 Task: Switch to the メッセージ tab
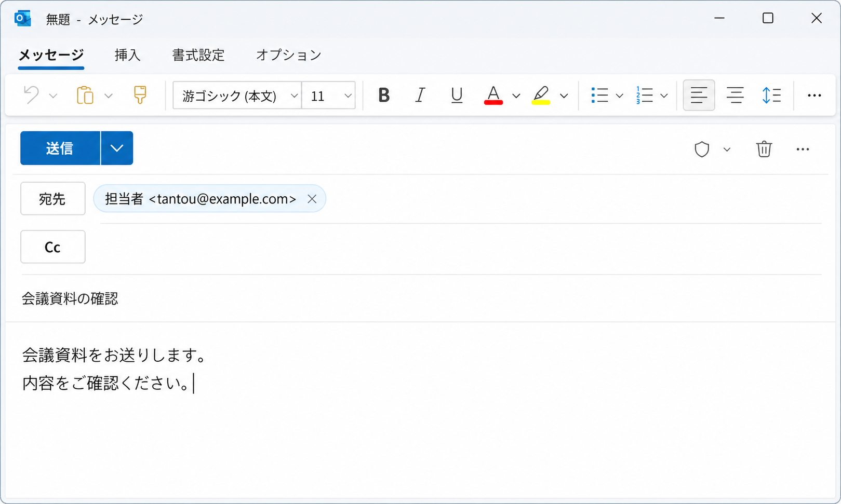point(51,55)
